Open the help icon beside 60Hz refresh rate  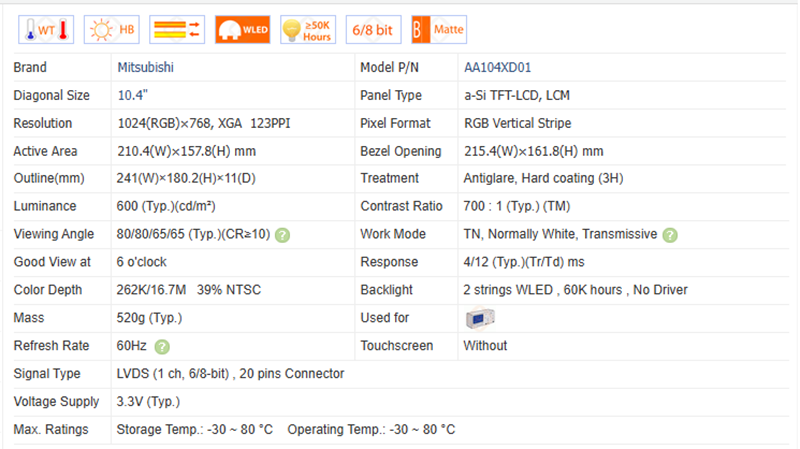coord(162,346)
